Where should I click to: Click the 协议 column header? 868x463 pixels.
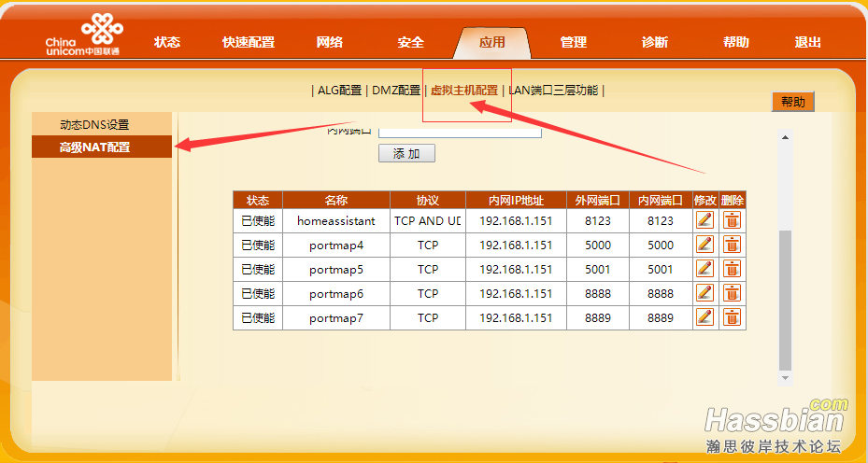(x=428, y=201)
